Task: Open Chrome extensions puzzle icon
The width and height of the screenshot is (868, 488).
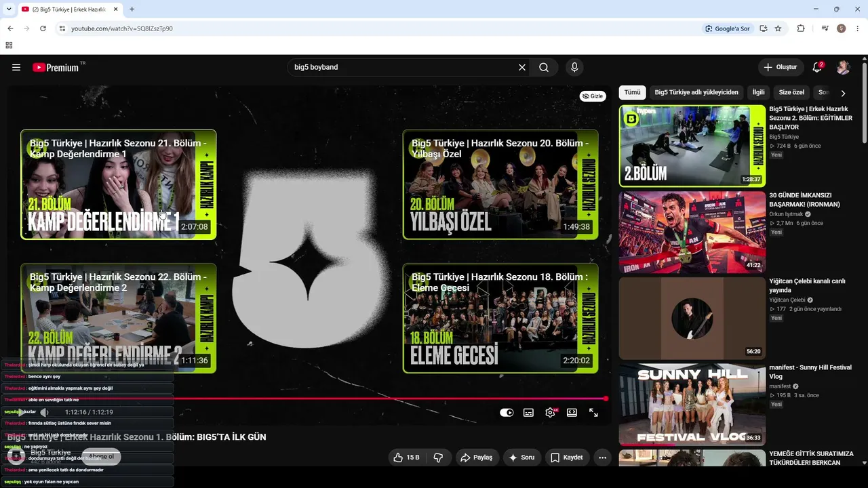Action: click(801, 28)
